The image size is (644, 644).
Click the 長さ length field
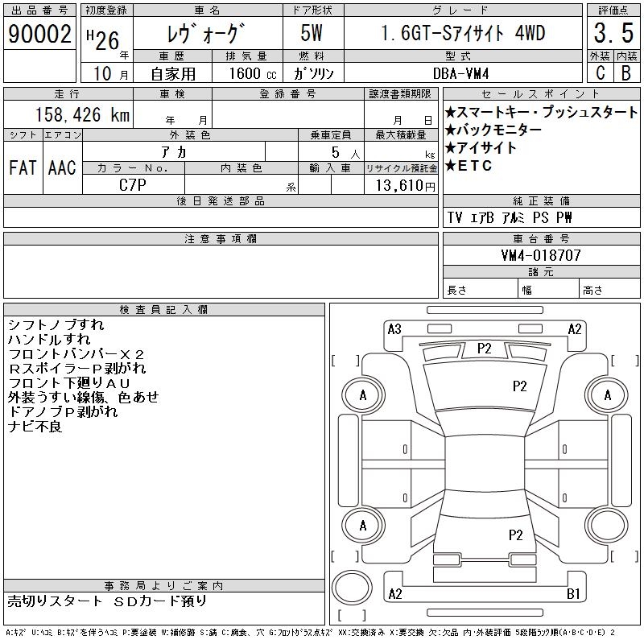tap(480, 288)
